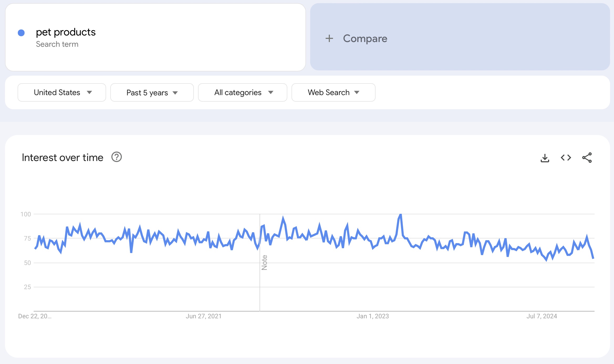Click the share icon for the chart

pyautogui.click(x=587, y=157)
